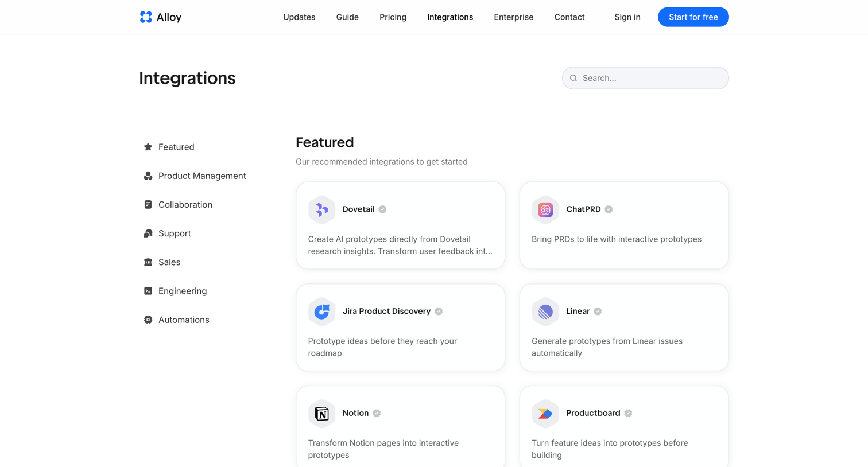The width and height of the screenshot is (868, 467).
Task: Click the Notion app icon
Action: tap(321, 414)
